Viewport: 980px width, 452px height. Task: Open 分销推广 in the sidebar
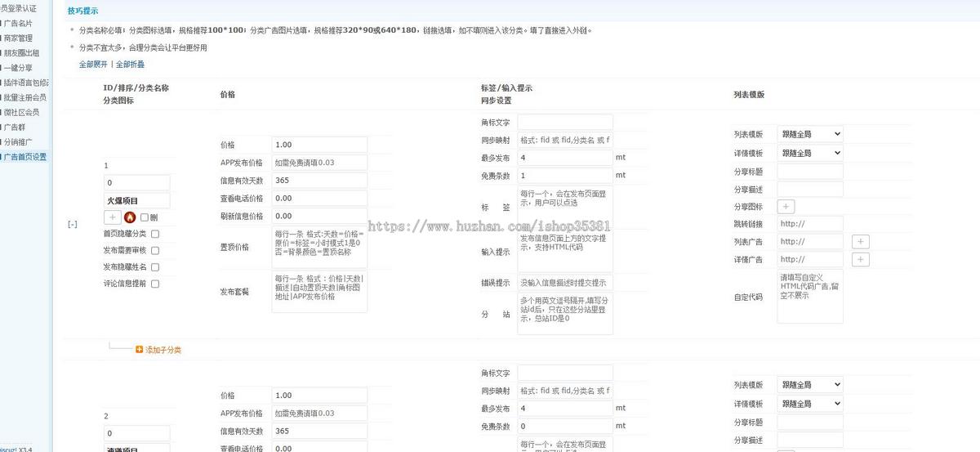(x=19, y=141)
